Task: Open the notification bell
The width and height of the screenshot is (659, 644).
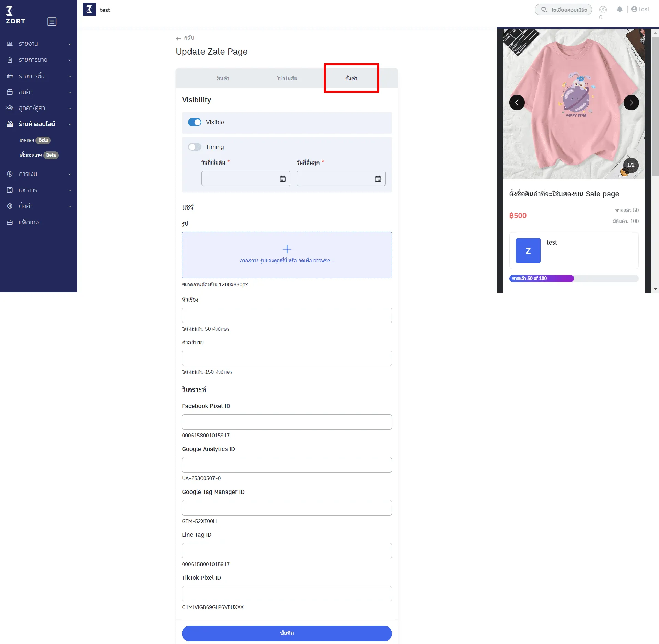Action: point(619,9)
